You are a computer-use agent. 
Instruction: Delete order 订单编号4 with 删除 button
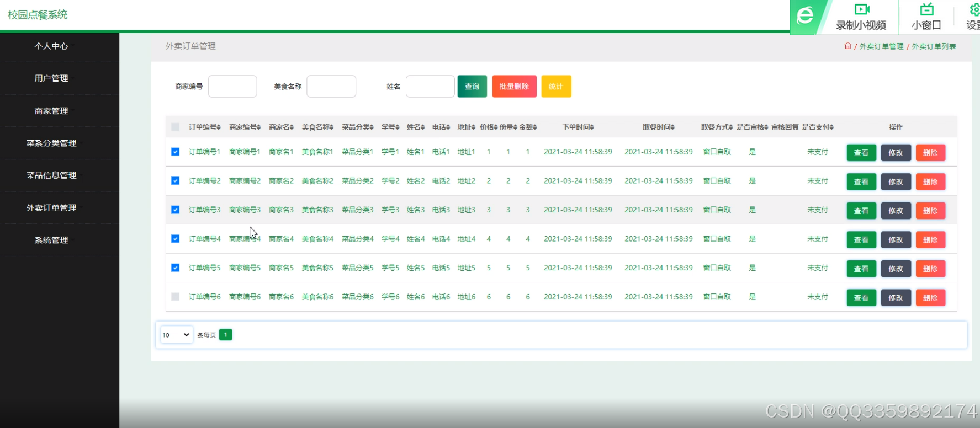click(930, 240)
